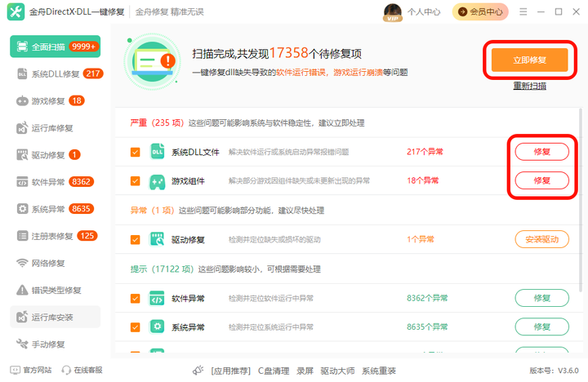Click the party popper icon before 应用推荐

[198, 371]
